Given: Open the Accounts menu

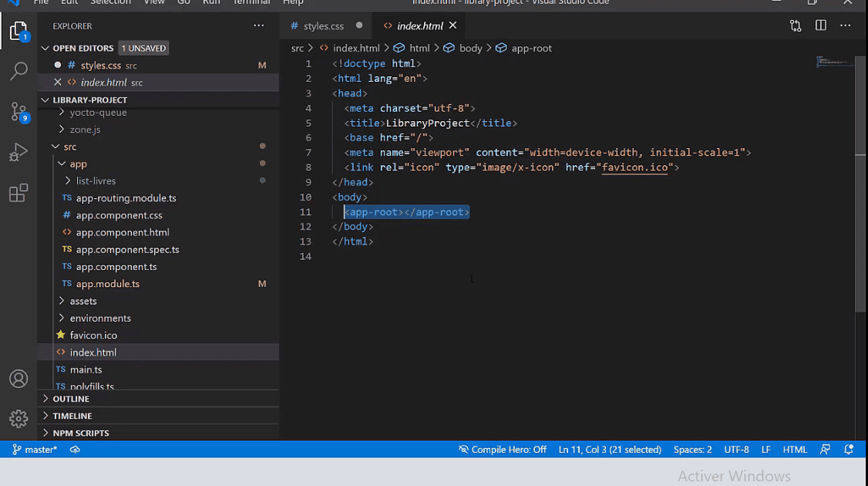Looking at the screenshot, I should (x=19, y=379).
